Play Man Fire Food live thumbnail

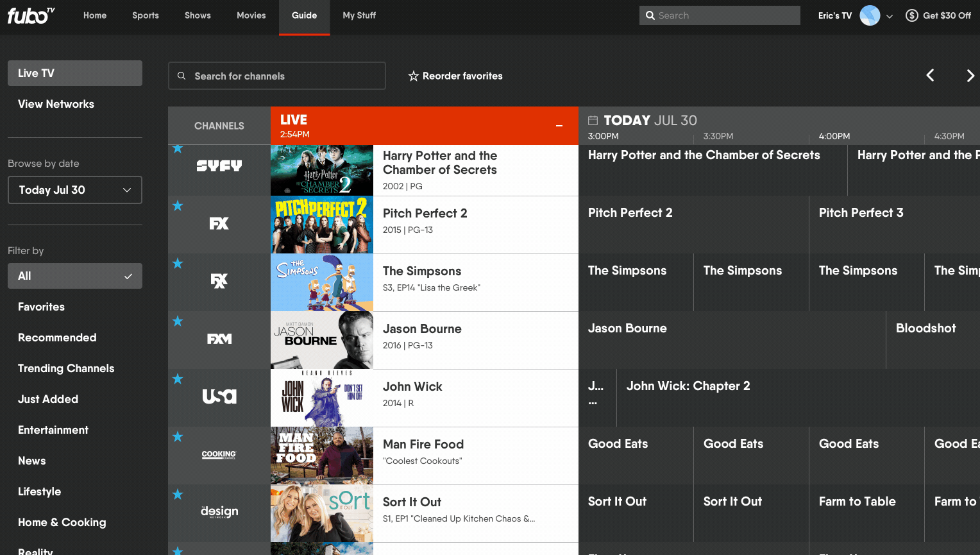pos(322,456)
